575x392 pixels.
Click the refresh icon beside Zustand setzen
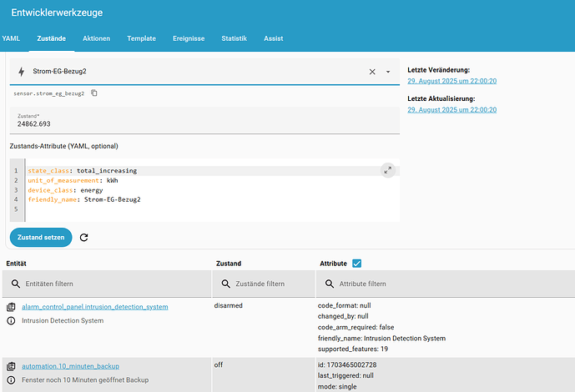click(83, 238)
